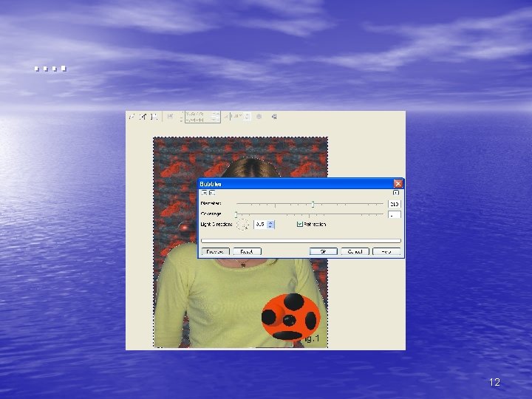532x399 pixels.
Task: Decrease the Light Direction value with down arrow
Action: (x=270, y=226)
